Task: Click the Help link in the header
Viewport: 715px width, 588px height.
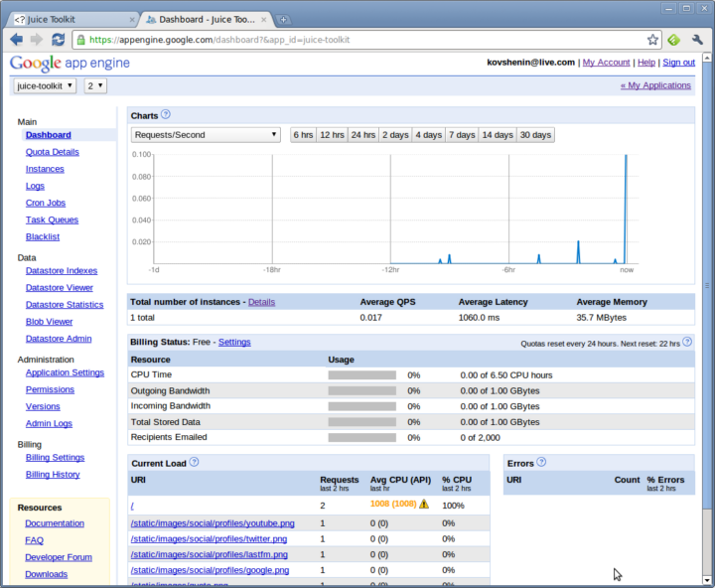Action: point(646,63)
